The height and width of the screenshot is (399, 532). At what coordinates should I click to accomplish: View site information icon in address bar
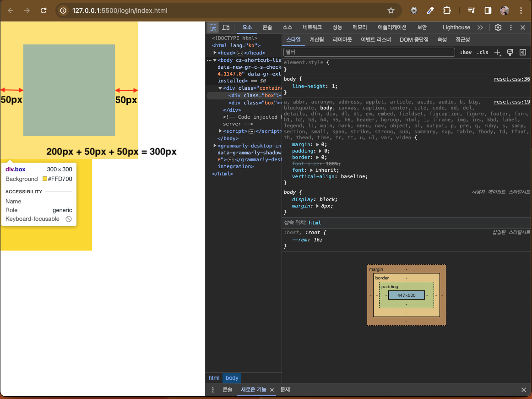coord(63,11)
